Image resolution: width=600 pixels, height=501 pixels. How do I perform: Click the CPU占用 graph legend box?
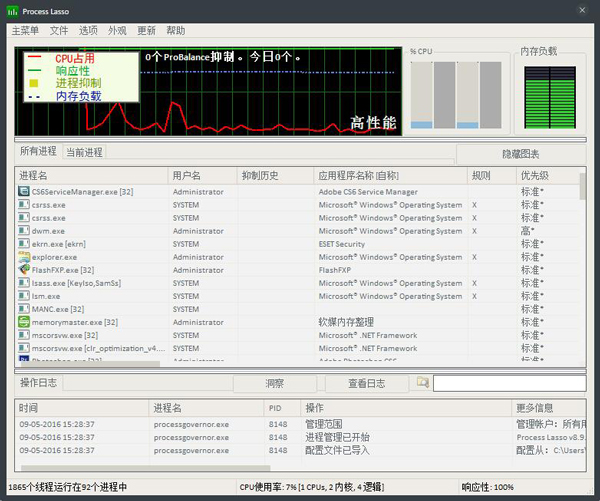point(81,77)
